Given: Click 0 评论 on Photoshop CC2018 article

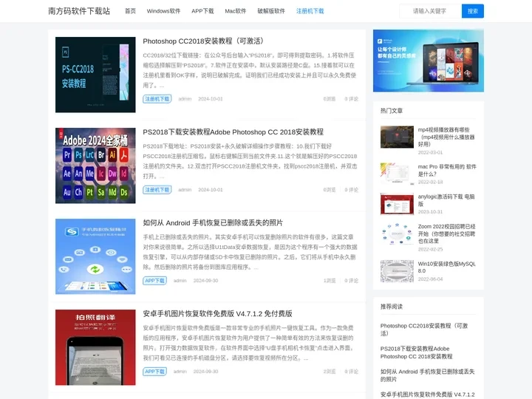Looking at the screenshot, I should [351, 99].
